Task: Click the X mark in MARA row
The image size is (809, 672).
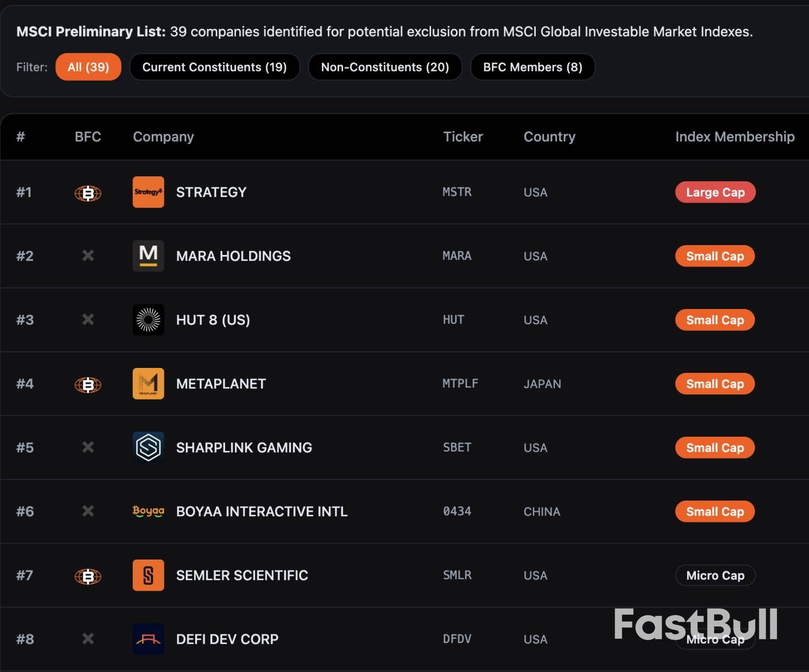Action: pyautogui.click(x=88, y=255)
